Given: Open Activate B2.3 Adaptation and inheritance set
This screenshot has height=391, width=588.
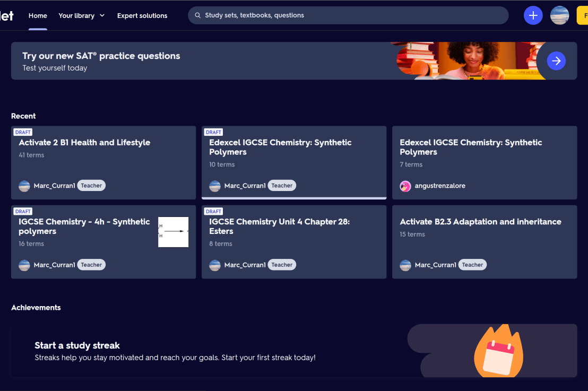Looking at the screenshot, I should 480,221.
